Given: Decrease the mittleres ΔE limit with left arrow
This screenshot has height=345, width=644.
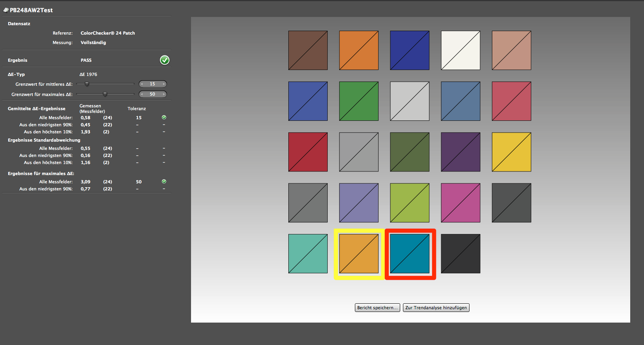Looking at the screenshot, I should point(142,84).
